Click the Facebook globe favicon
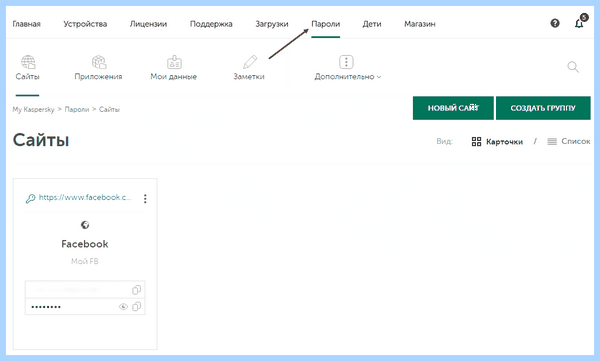Viewport: 600px width, 361px height. coord(85,225)
